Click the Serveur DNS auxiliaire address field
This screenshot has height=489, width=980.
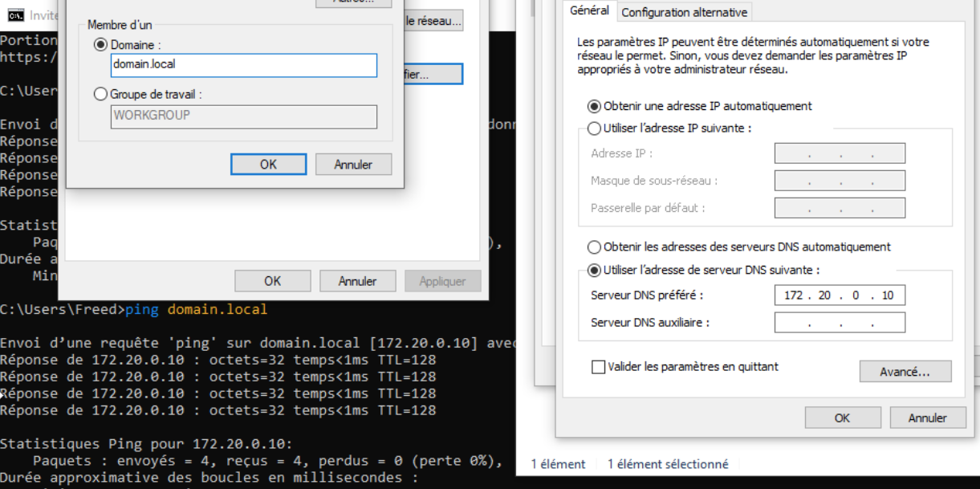coord(840,323)
